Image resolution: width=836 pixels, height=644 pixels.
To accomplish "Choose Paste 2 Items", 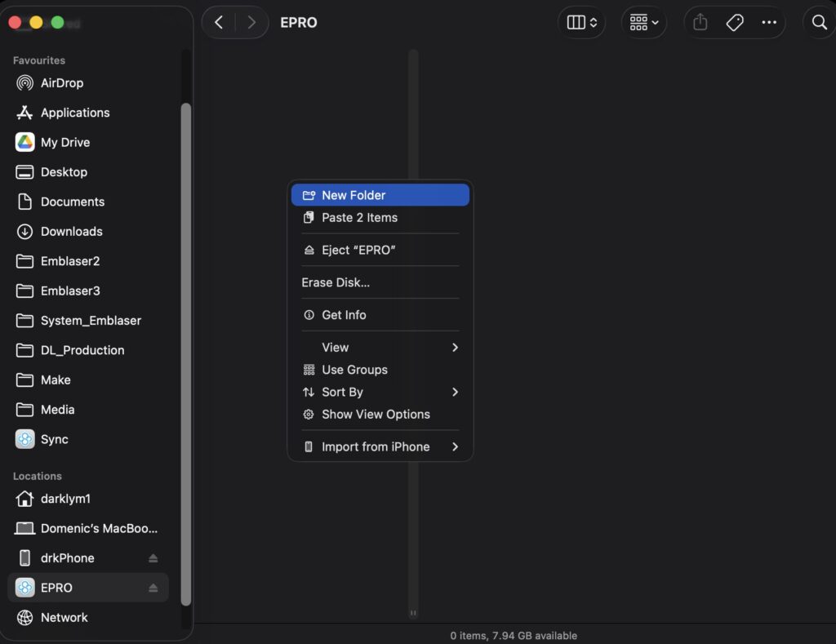I will coord(359,218).
